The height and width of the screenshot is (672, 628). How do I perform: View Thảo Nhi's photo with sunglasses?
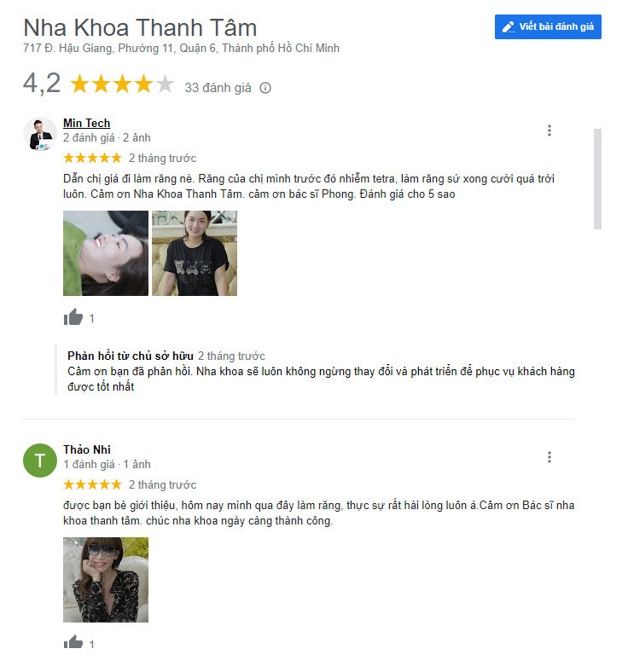tap(106, 580)
